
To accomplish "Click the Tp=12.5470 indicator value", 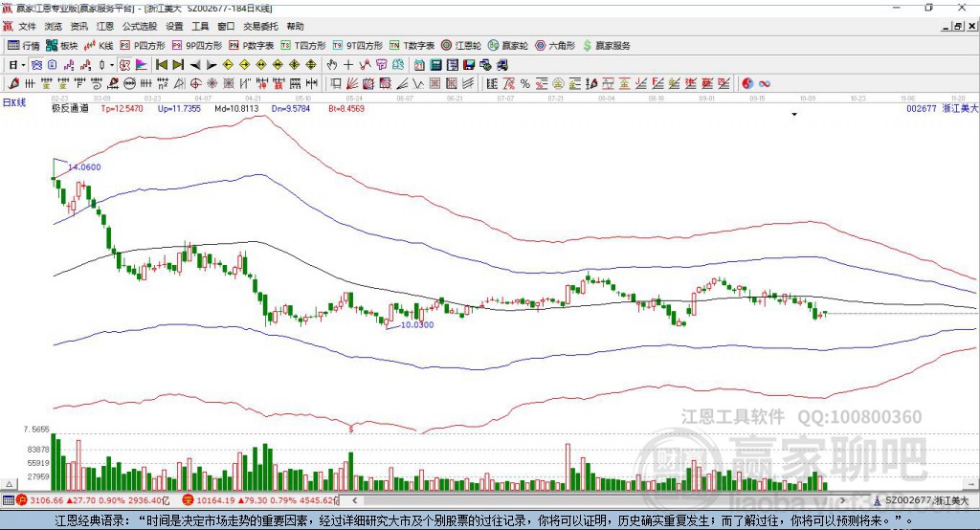I will (122, 108).
